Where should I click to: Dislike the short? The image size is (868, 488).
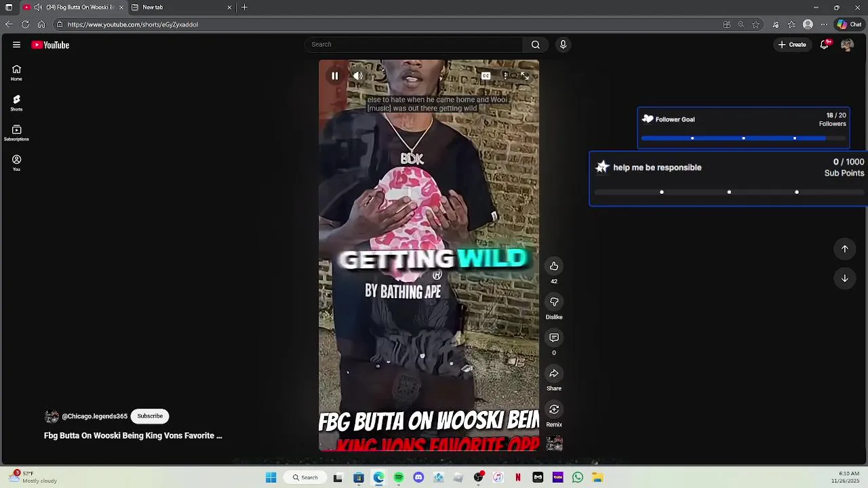point(554,302)
